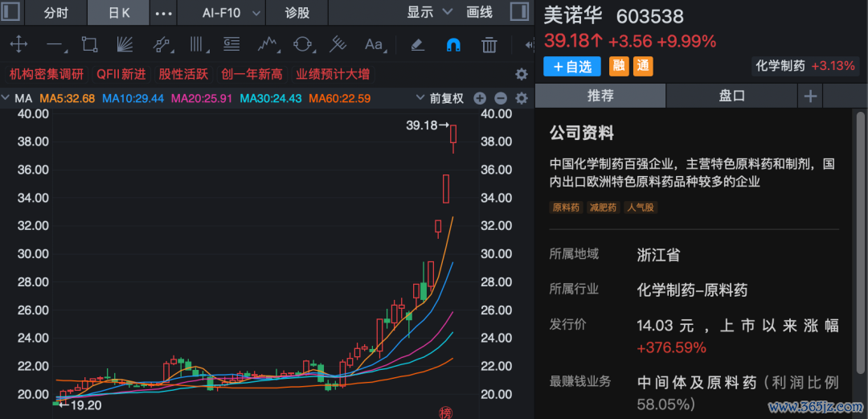Click the 融 margin badge
868x419 pixels.
[x=619, y=67]
